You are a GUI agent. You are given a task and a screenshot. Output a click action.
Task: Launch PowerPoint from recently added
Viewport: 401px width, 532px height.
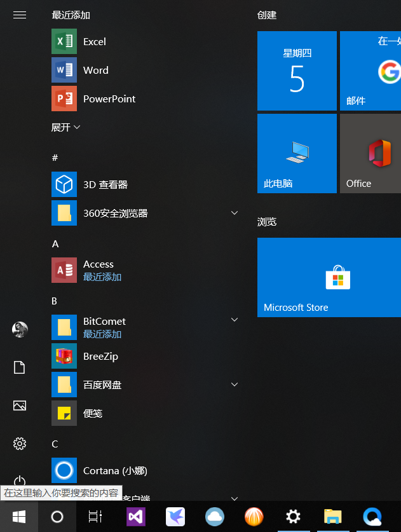(x=145, y=99)
